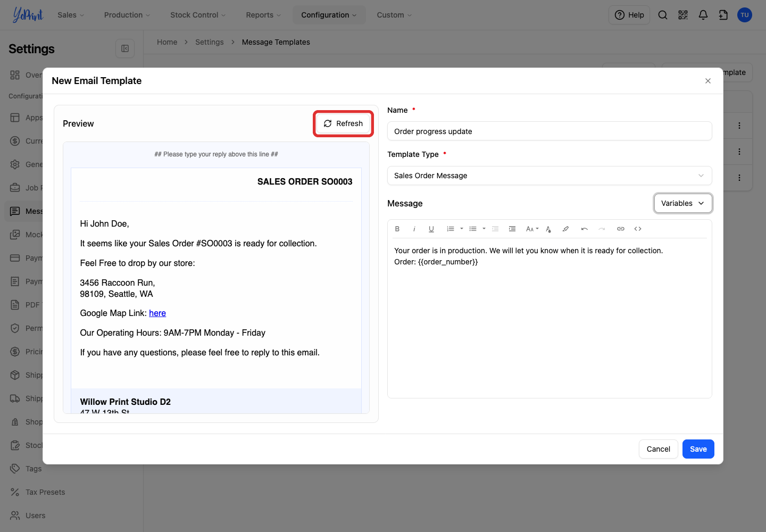Click the Permissions shield icon in sidebar

click(x=15, y=328)
